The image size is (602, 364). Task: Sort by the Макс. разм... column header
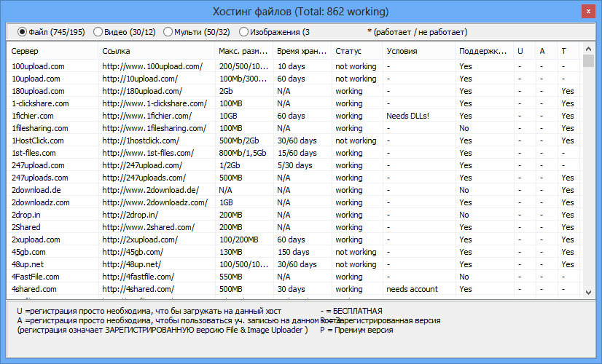(x=244, y=51)
